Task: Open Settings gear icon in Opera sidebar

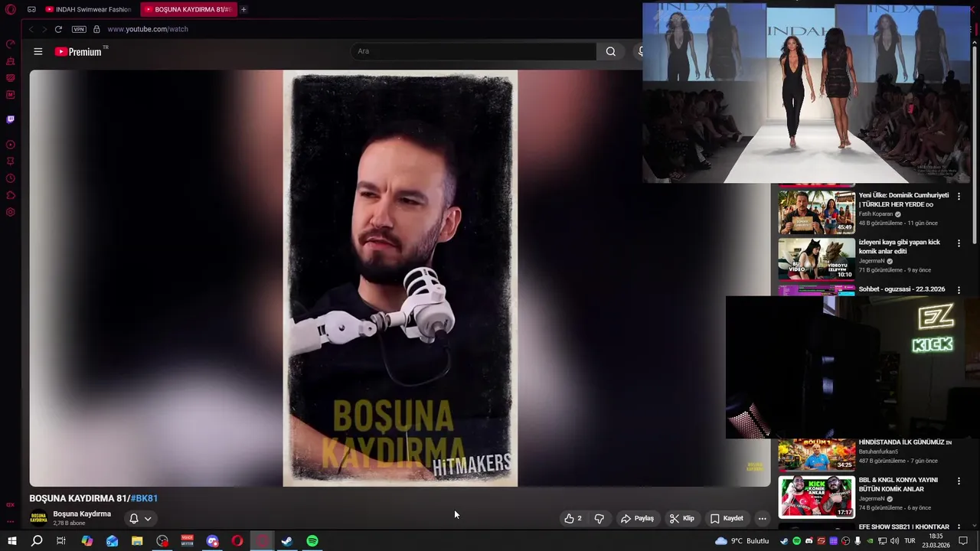Action: point(11,212)
